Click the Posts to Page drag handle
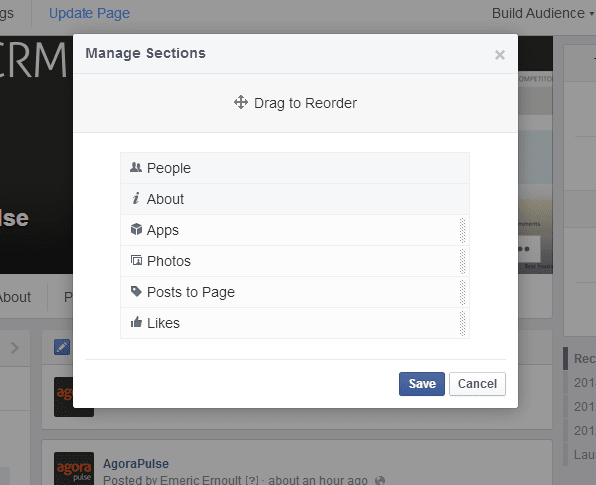This screenshot has width=596, height=485. [x=462, y=292]
